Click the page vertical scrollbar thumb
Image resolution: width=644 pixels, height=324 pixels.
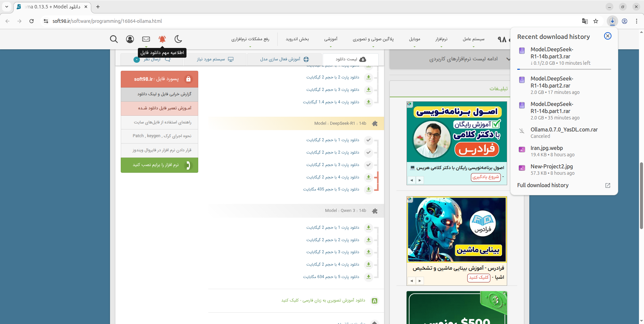(x=641, y=195)
